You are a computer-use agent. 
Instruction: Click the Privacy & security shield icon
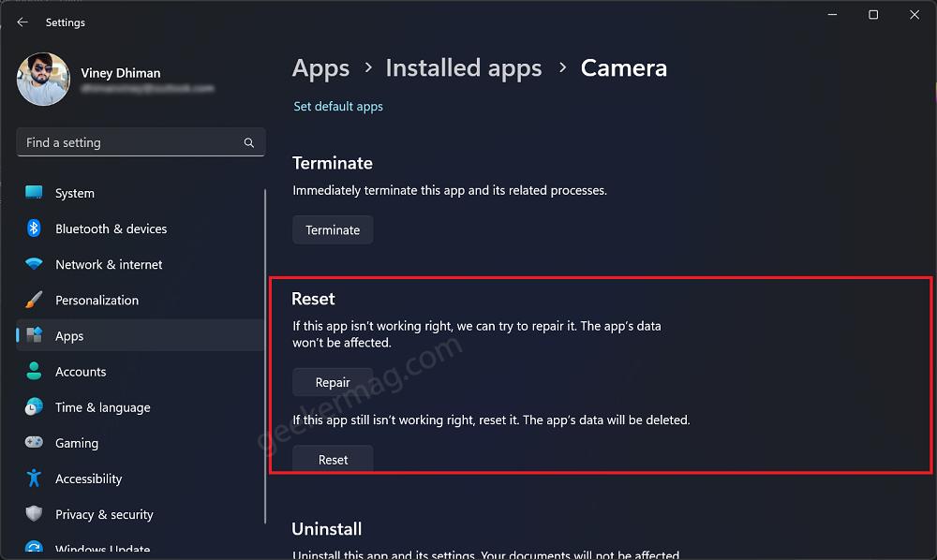[x=34, y=514]
